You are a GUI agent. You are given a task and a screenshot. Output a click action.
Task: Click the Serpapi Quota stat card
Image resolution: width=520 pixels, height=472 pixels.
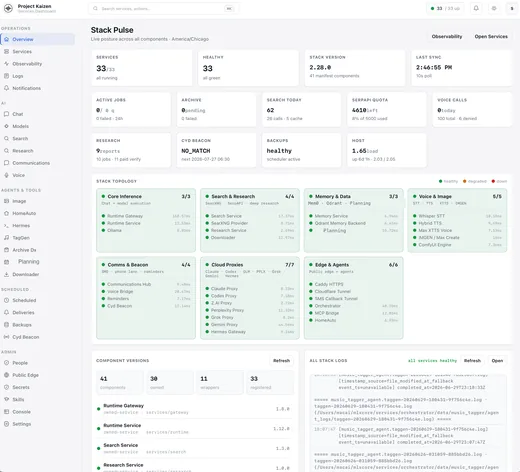coord(387,109)
